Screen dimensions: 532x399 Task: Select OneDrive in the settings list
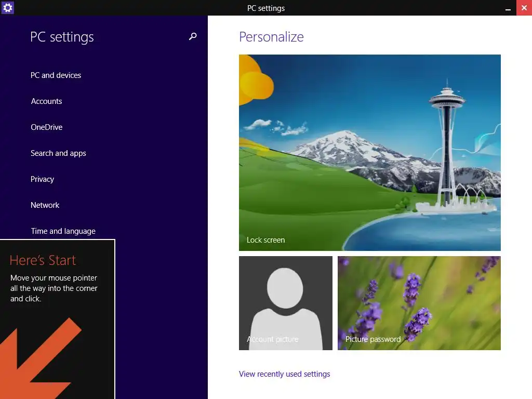46,127
